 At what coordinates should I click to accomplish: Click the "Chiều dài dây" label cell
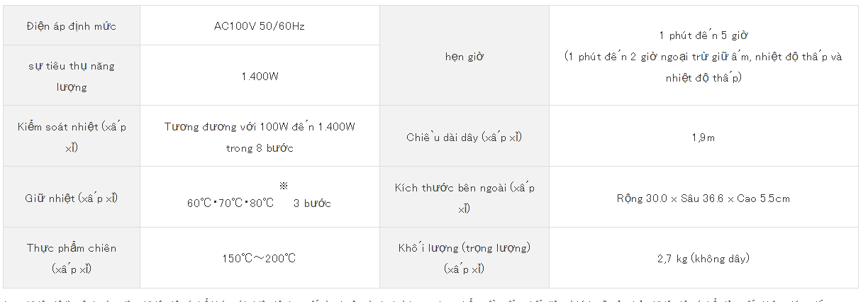[x=464, y=136]
